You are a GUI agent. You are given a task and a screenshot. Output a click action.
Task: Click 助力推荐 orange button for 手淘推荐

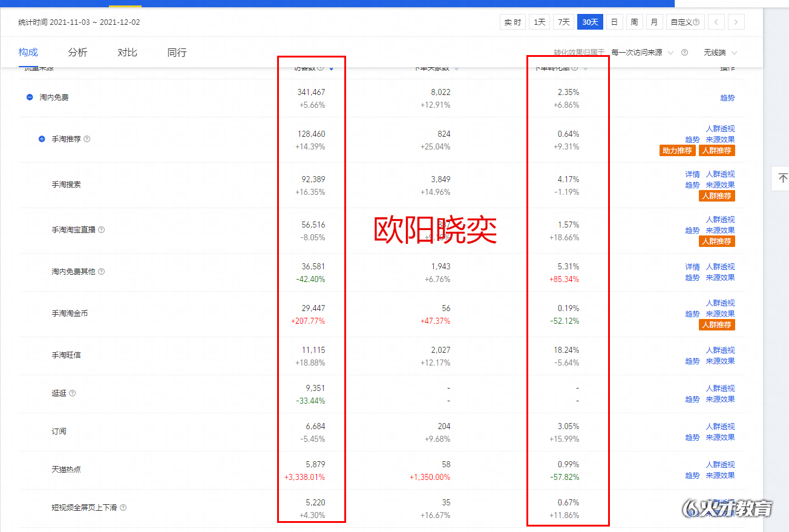(677, 151)
